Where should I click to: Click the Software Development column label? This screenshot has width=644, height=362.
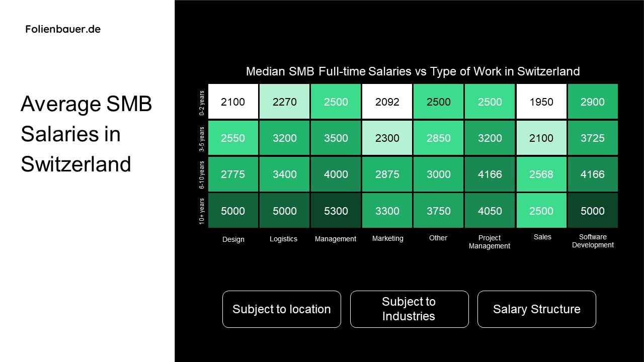(593, 241)
